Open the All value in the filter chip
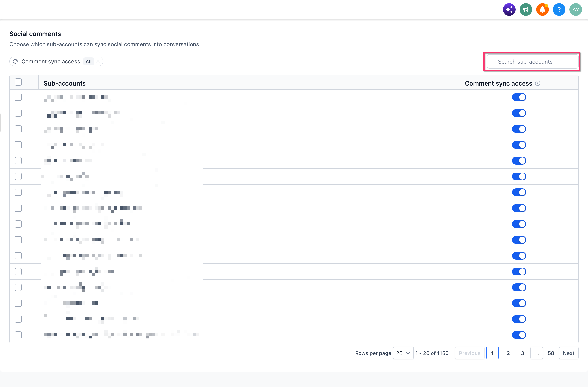Screen dimensions: 588x387 (88, 62)
